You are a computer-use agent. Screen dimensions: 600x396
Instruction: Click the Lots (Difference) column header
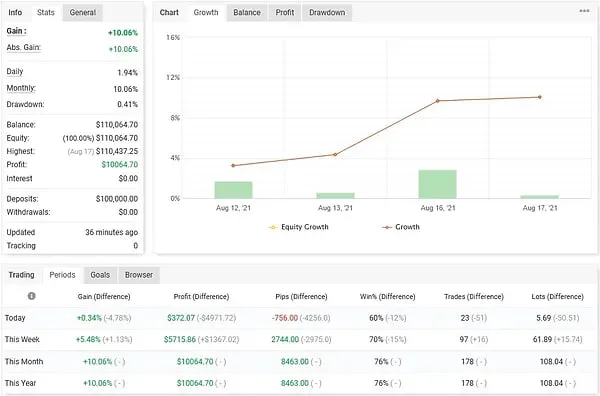tap(558, 297)
